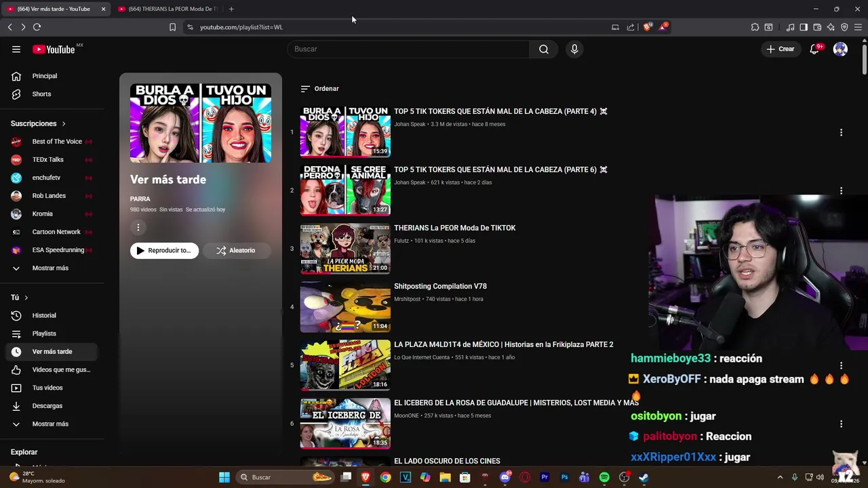
Task: Click the YouTube Buscar search field
Action: (x=408, y=49)
